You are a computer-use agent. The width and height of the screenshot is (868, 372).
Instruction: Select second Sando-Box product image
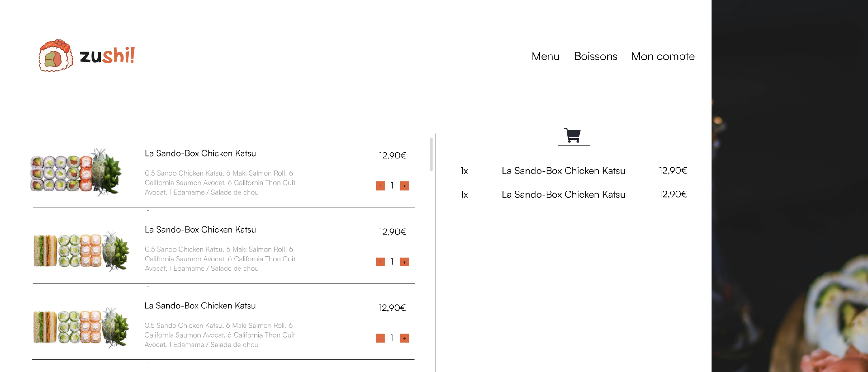tap(81, 251)
